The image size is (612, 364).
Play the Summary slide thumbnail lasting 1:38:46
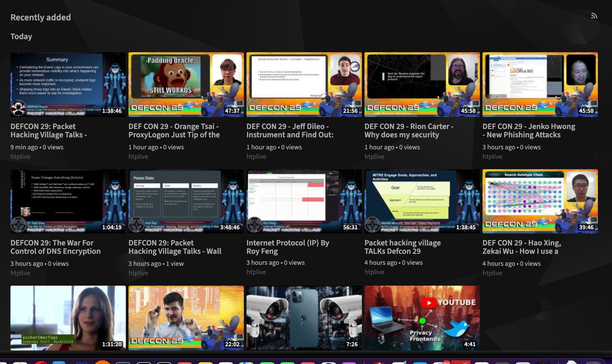pyautogui.click(x=68, y=85)
